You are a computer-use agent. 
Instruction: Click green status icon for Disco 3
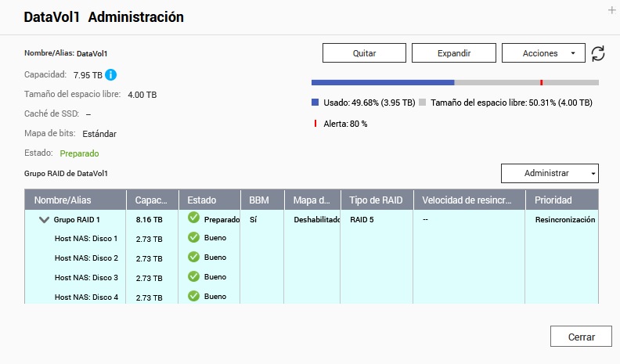pos(193,276)
